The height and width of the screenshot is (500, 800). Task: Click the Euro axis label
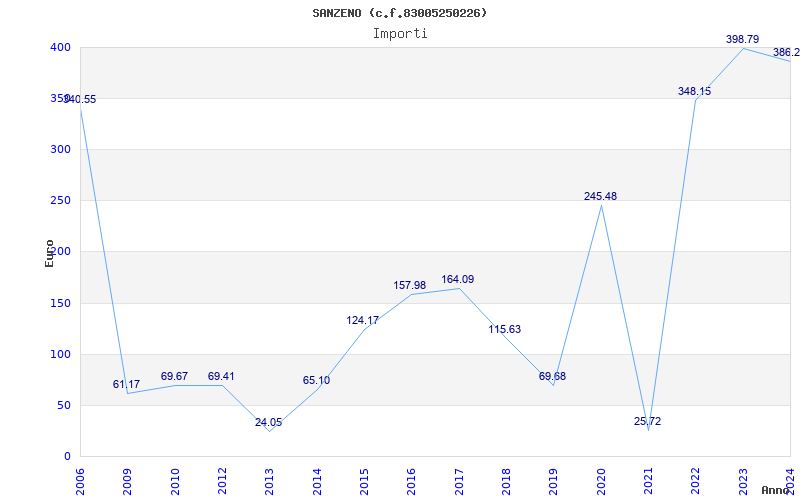49,253
